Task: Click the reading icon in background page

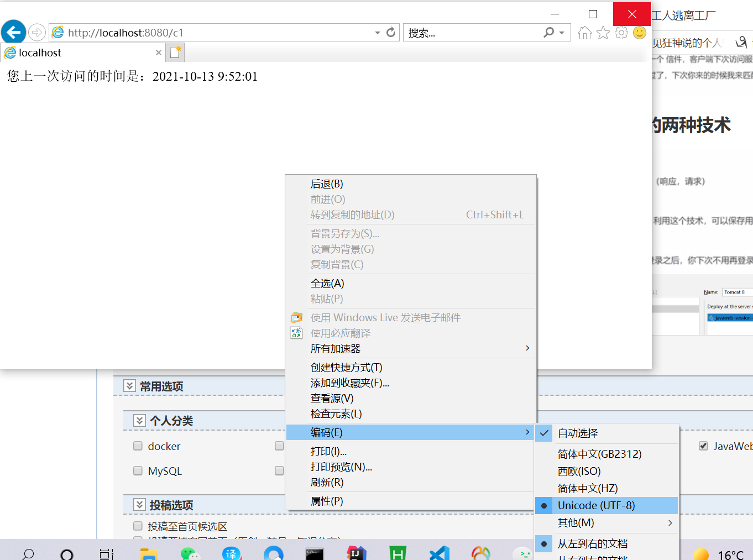Action: point(741,42)
